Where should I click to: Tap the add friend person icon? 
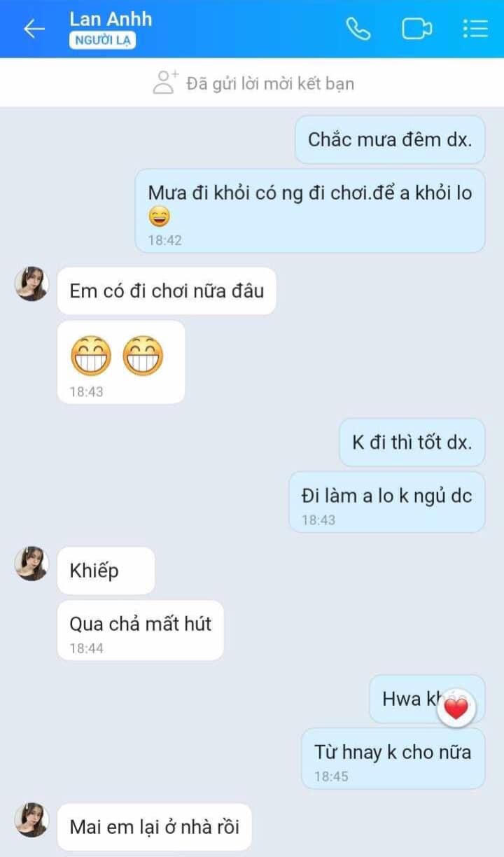point(165,83)
